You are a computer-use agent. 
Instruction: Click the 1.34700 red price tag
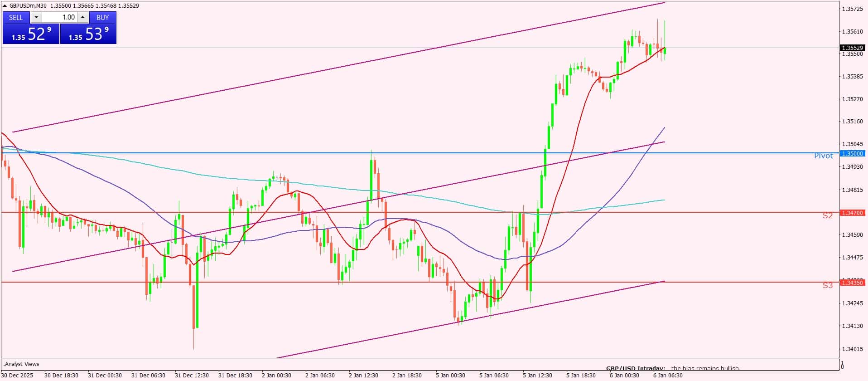(853, 212)
